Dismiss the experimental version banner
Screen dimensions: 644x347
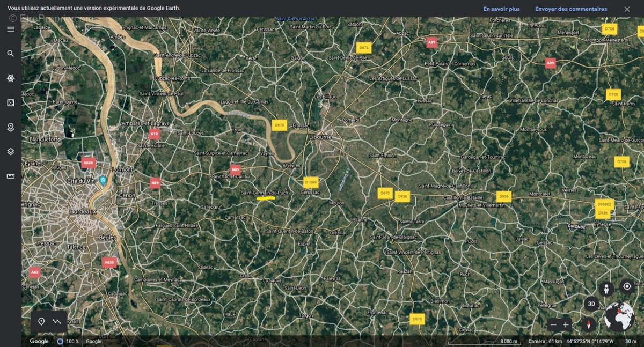point(627,9)
